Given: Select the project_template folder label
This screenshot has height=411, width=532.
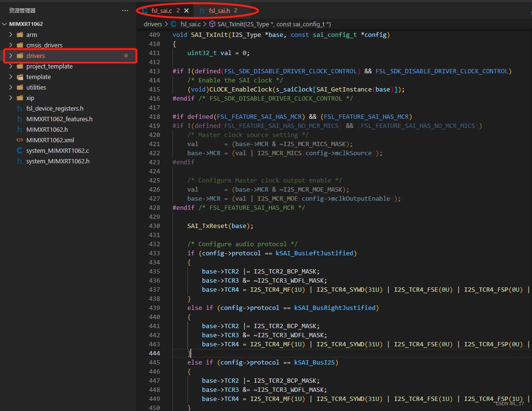Looking at the screenshot, I should pyautogui.click(x=49, y=66).
